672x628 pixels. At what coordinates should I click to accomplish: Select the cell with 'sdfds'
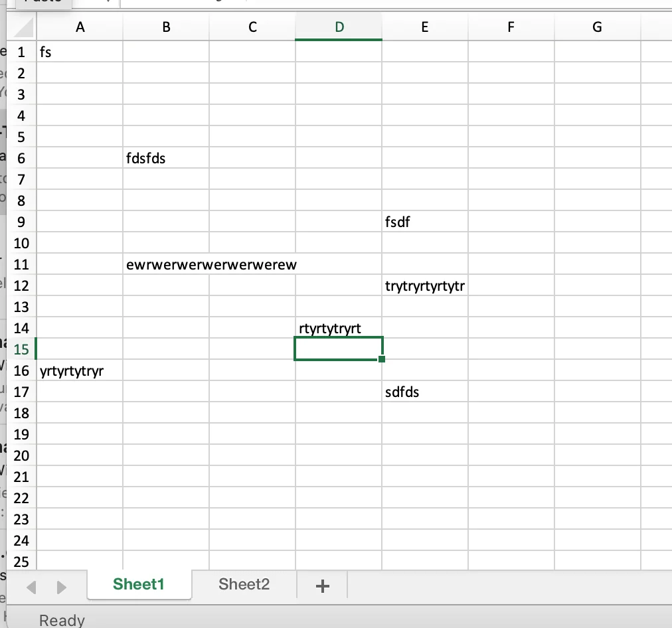click(424, 392)
